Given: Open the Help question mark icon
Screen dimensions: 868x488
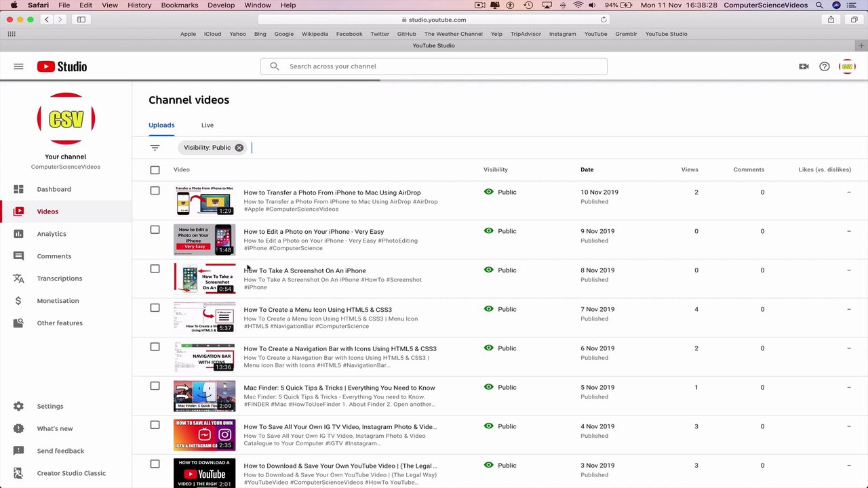Looking at the screenshot, I should pyautogui.click(x=824, y=66).
